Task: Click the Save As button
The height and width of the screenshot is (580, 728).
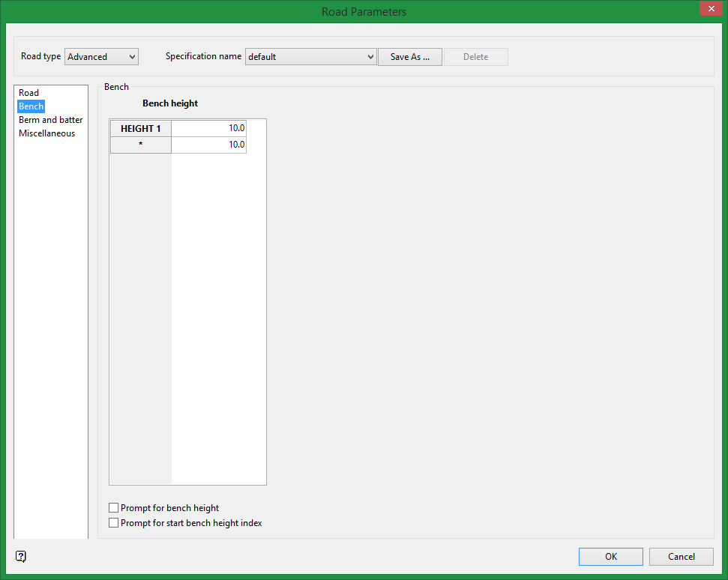Action: coord(409,57)
